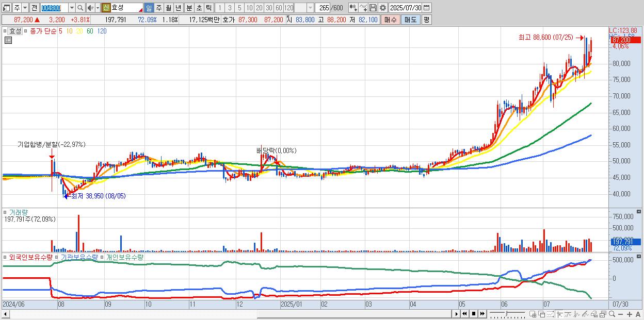Collapse the 외국인보유수량 panel corner button
644x320 pixels.
640,256
